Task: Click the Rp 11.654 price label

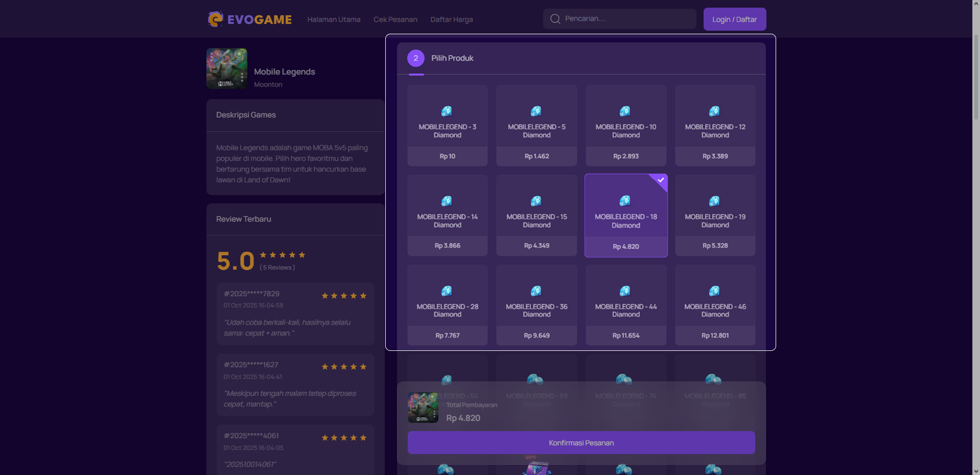Action: click(x=626, y=336)
